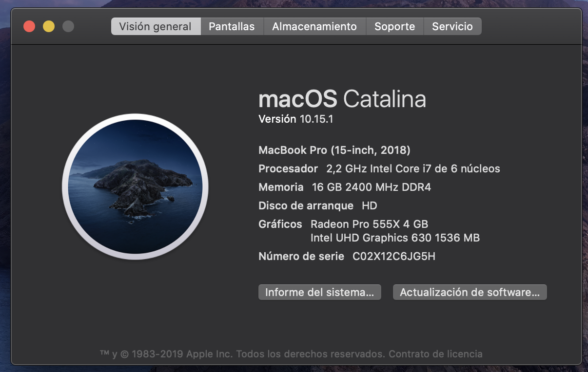The height and width of the screenshot is (372, 588).
Task: Click the greyed-out zoom window button
Action: point(68,26)
